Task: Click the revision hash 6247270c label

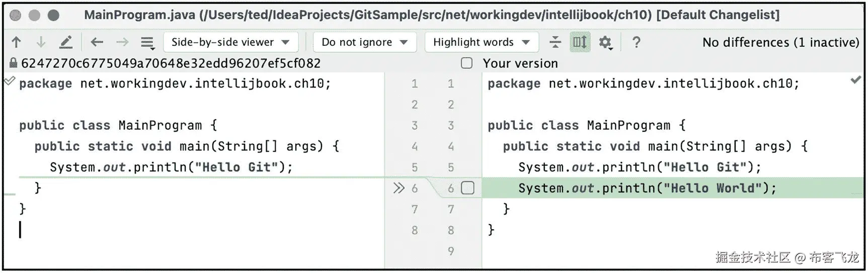Action: pos(171,63)
